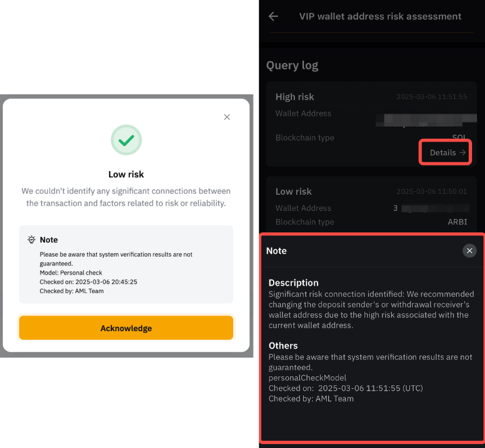This screenshot has height=448, width=485.
Task: Select the High risk query log title
Action: tap(294, 97)
